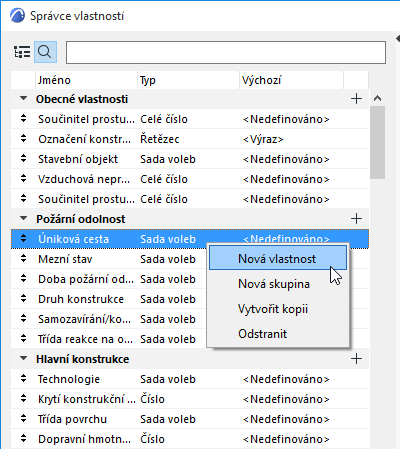Screen dimensions: 400x449
Task: Click the vertical scrollbar thumb
Action: pyautogui.click(x=377, y=142)
